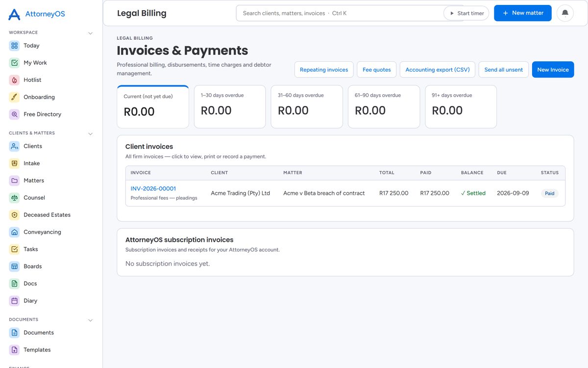The image size is (588, 368).
Task: Click Acme v Beta breach of contract
Action: click(324, 193)
